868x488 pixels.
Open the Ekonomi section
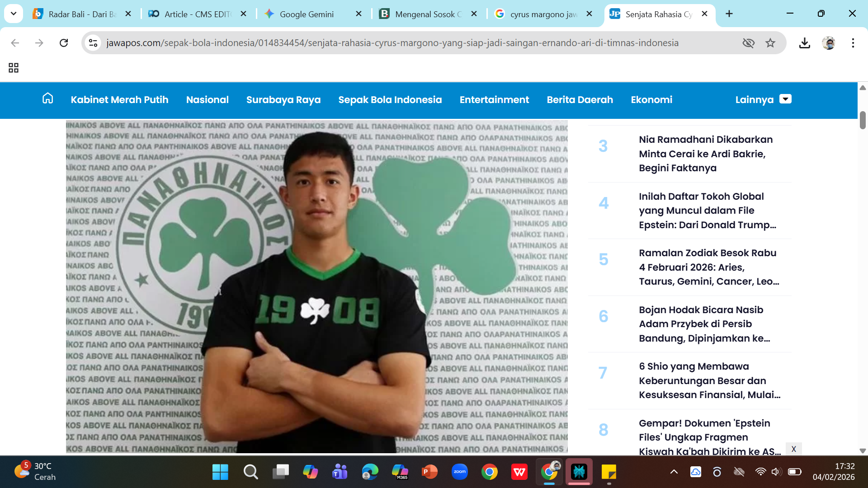coord(651,99)
